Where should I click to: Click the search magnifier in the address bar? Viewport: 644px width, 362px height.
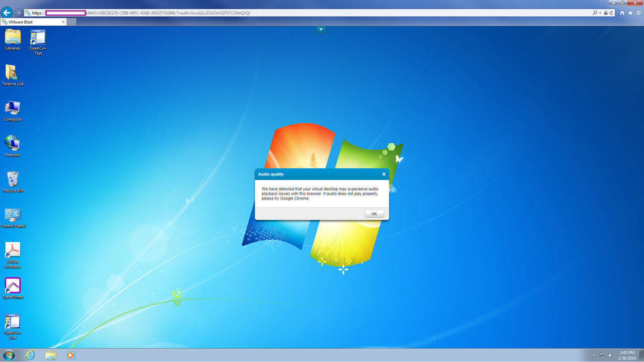click(595, 13)
